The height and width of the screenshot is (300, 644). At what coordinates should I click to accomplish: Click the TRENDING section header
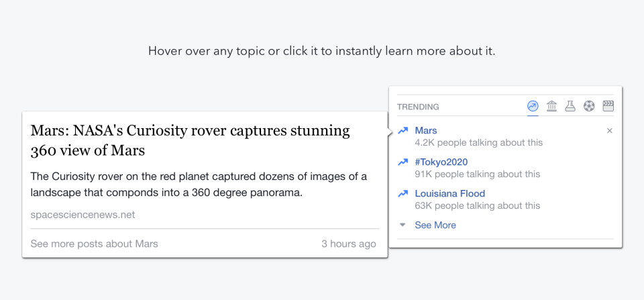pos(418,107)
